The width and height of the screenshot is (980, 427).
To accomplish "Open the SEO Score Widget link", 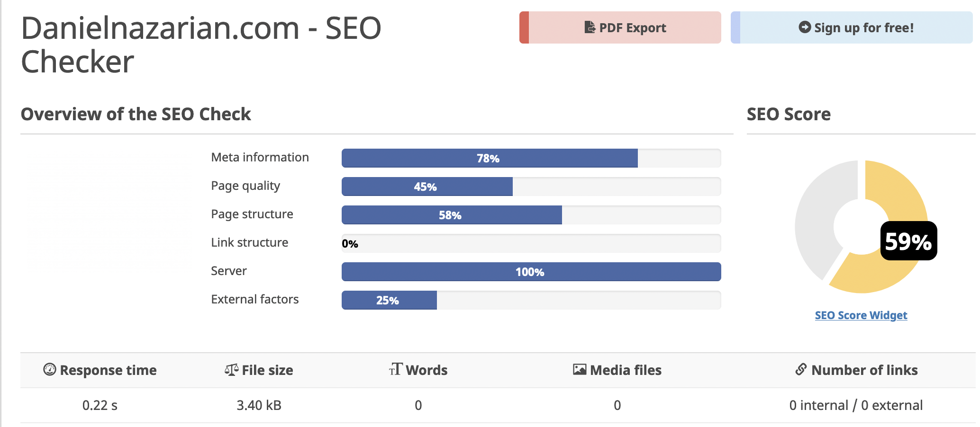I will pyautogui.click(x=861, y=315).
